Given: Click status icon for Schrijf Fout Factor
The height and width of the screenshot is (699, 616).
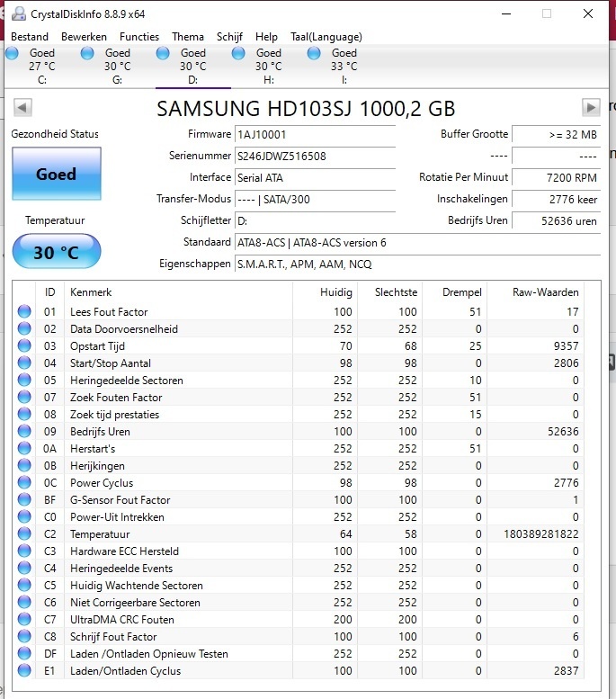Looking at the screenshot, I should click(24, 636).
